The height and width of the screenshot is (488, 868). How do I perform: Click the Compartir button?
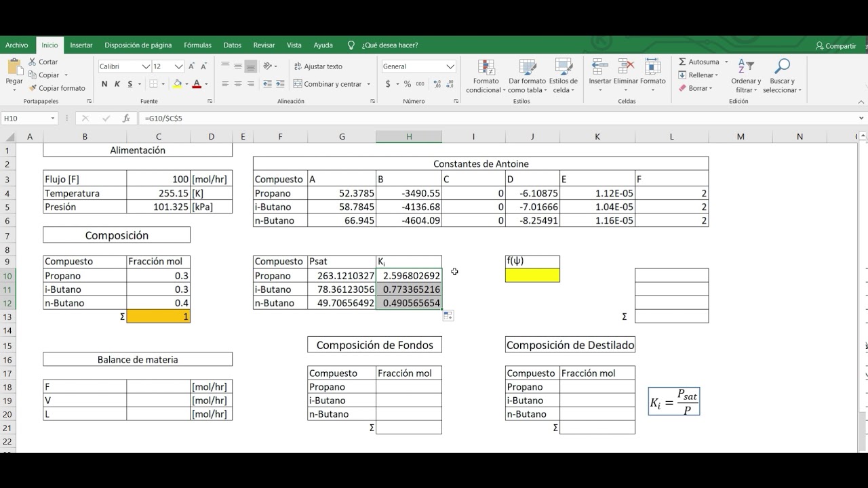pyautogui.click(x=836, y=46)
